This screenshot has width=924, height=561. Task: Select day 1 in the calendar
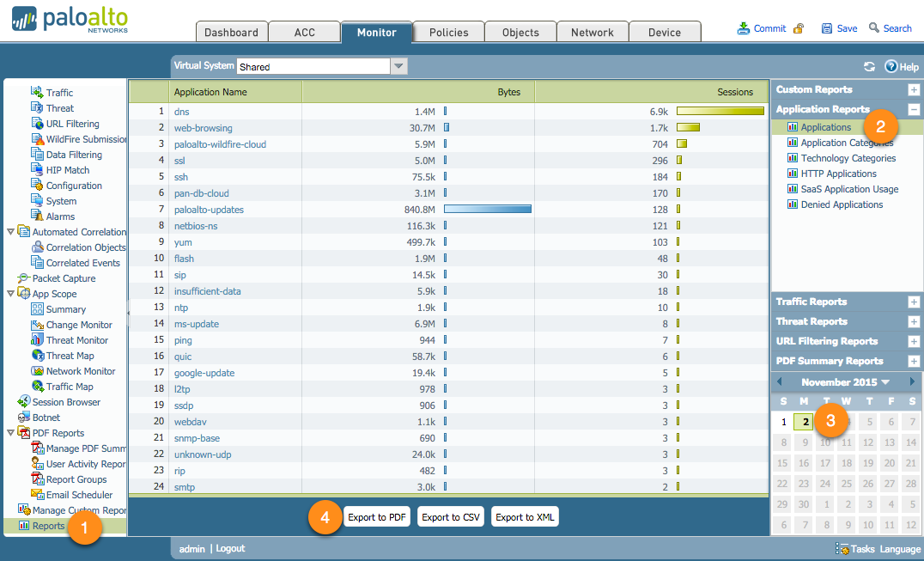[x=782, y=422]
